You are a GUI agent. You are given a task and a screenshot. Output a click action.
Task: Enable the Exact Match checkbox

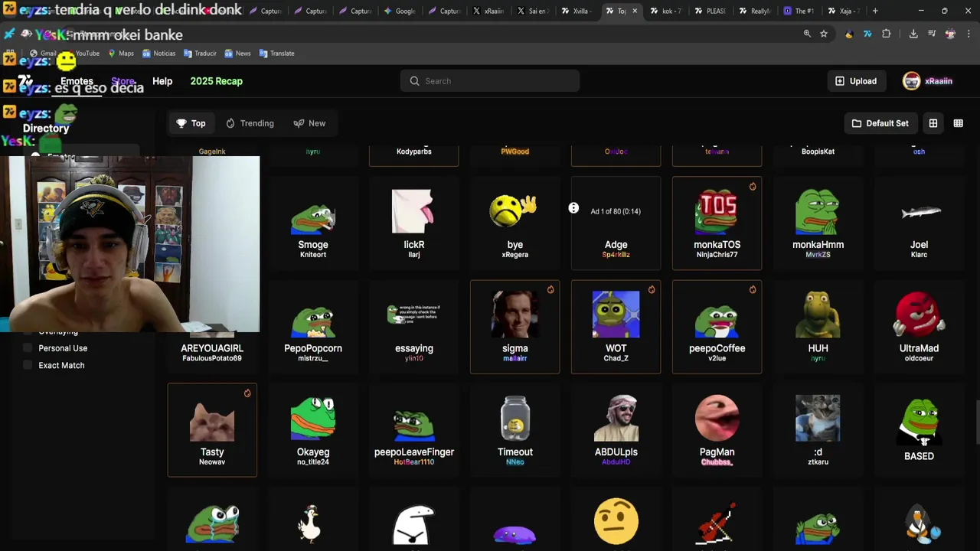(28, 365)
